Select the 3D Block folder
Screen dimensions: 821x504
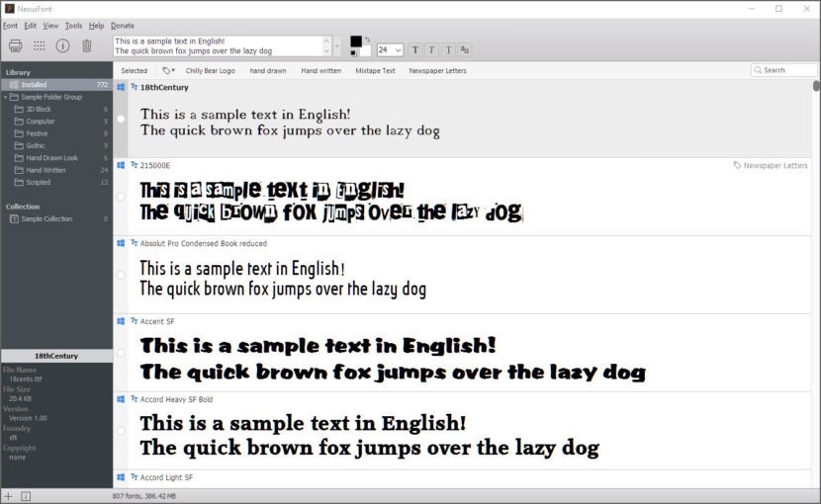(x=56, y=109)
